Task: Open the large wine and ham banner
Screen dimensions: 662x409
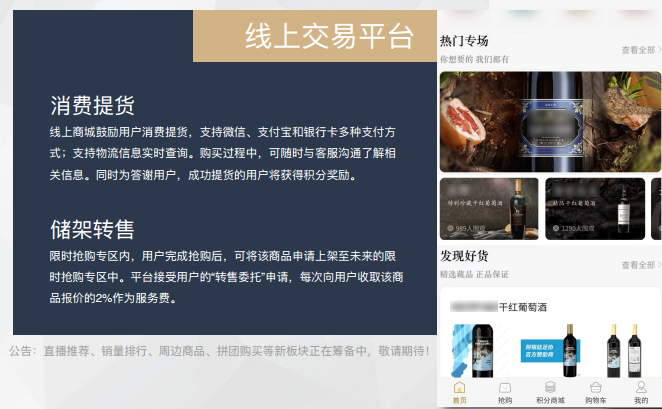Action: pyautogui.click(x=550, y=122)
